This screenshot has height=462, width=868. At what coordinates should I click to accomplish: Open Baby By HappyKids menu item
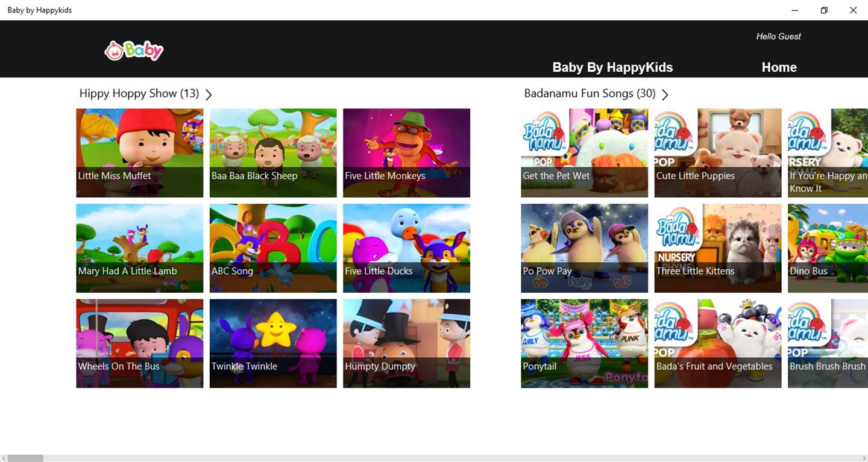(x=612, y=67)
